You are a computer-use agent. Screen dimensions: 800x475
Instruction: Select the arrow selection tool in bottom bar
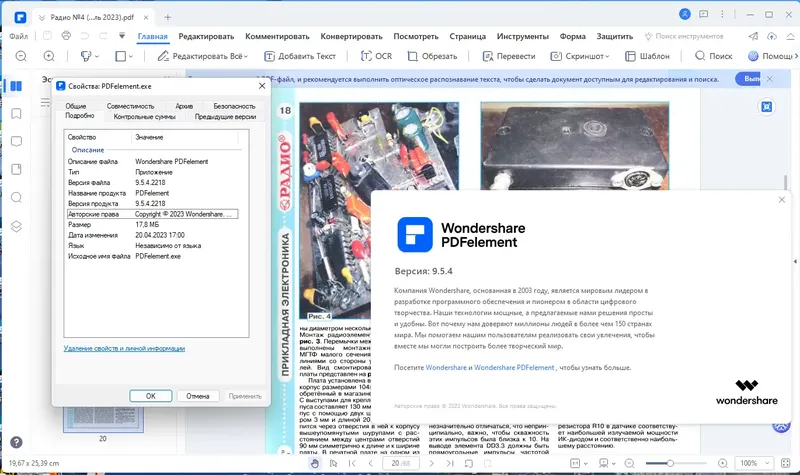333,463
